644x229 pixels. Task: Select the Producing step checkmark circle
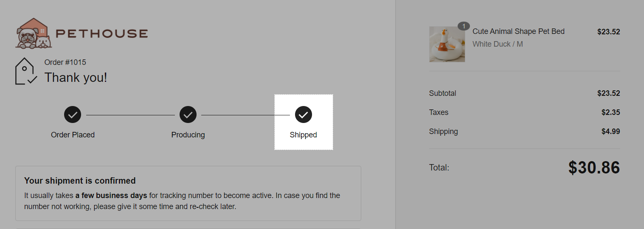tap(188, 114)
